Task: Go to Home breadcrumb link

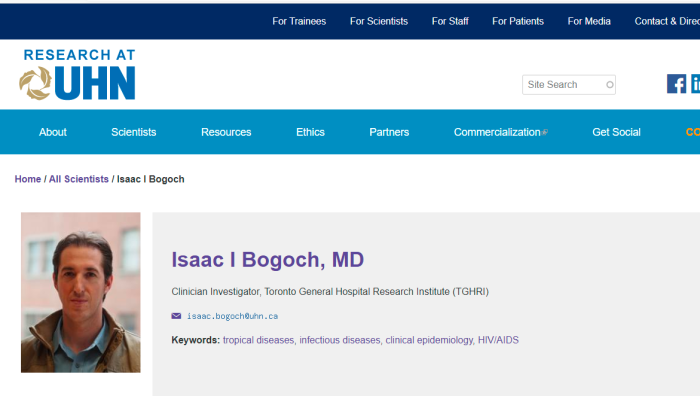Action: click(28, 179)
